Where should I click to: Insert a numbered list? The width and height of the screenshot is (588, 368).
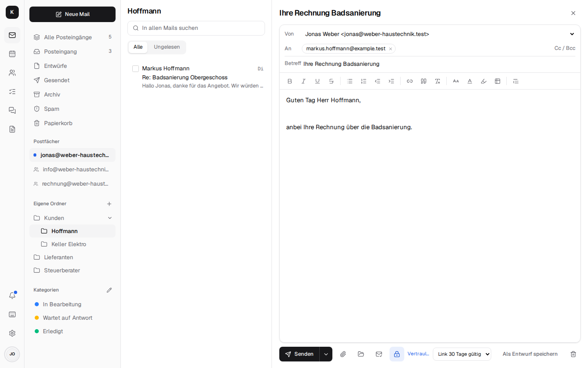click(x=364, y=81)
